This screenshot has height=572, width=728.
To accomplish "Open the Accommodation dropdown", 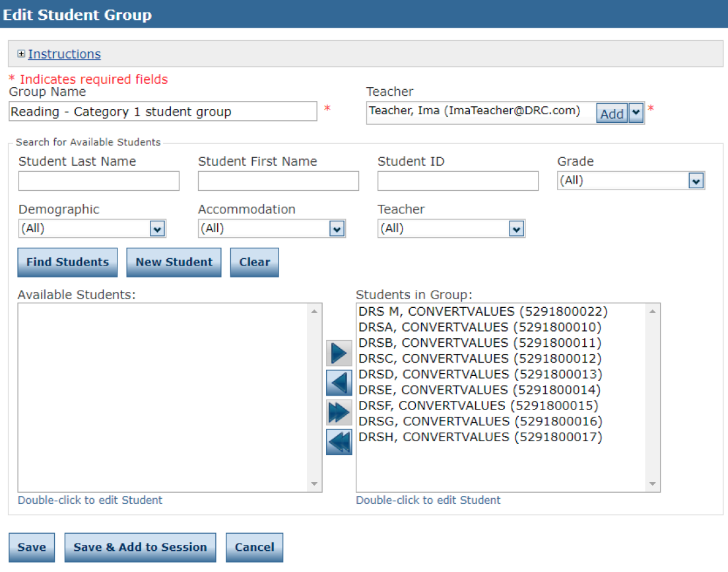I will pyautogui.click(x=337, y=228).
